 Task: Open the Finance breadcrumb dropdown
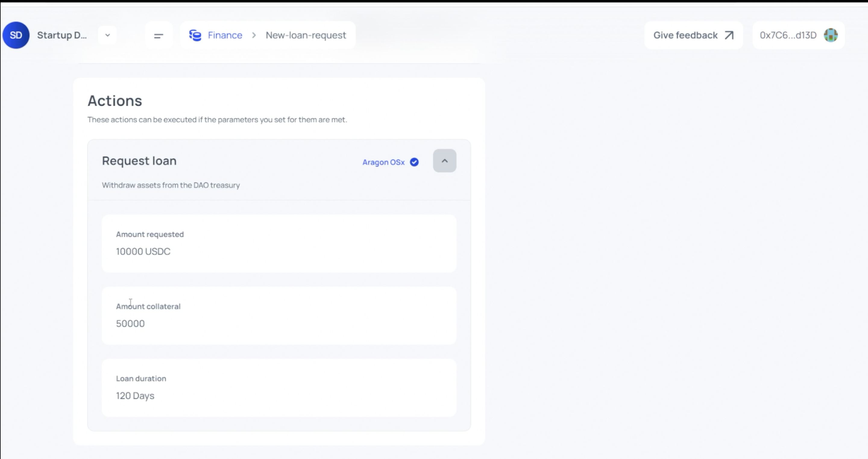pyautogui.click(x=225, y=35)
